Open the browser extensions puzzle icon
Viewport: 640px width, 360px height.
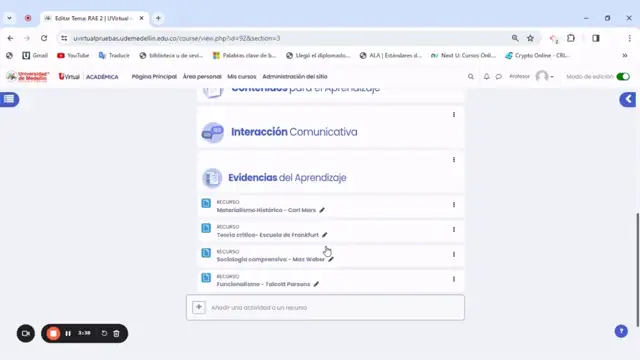tap(571, 38)
